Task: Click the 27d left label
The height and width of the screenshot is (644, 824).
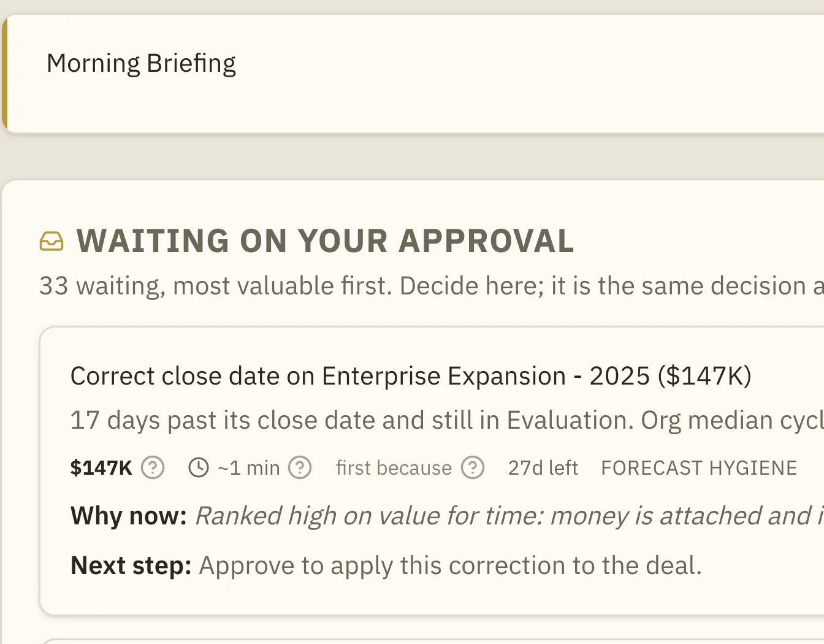Action: [x=543, y=468]
